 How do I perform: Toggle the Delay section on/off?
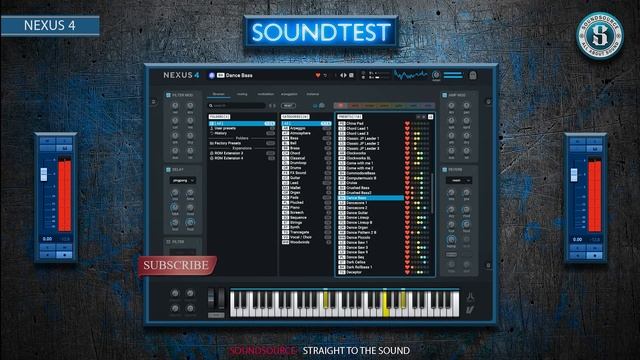tap(168, 170)
